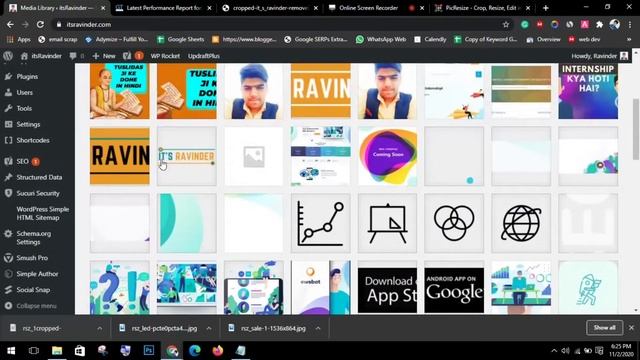Select the IT'S RAVINDER logo thumbnail
Screen dimensions: 640x360
tap(187, 156)
